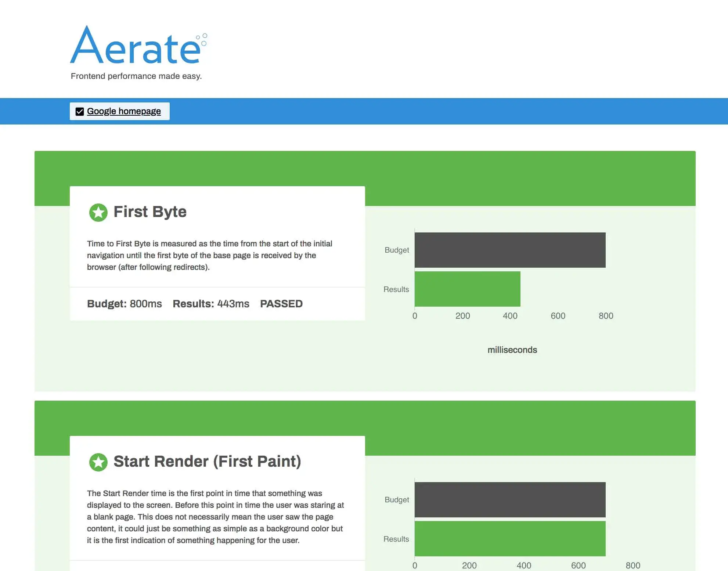Image resolution: width=728 pixels, height=571 pixels.
Task: Toggle the Google homepage checkbox
Action: pos(80,112)
